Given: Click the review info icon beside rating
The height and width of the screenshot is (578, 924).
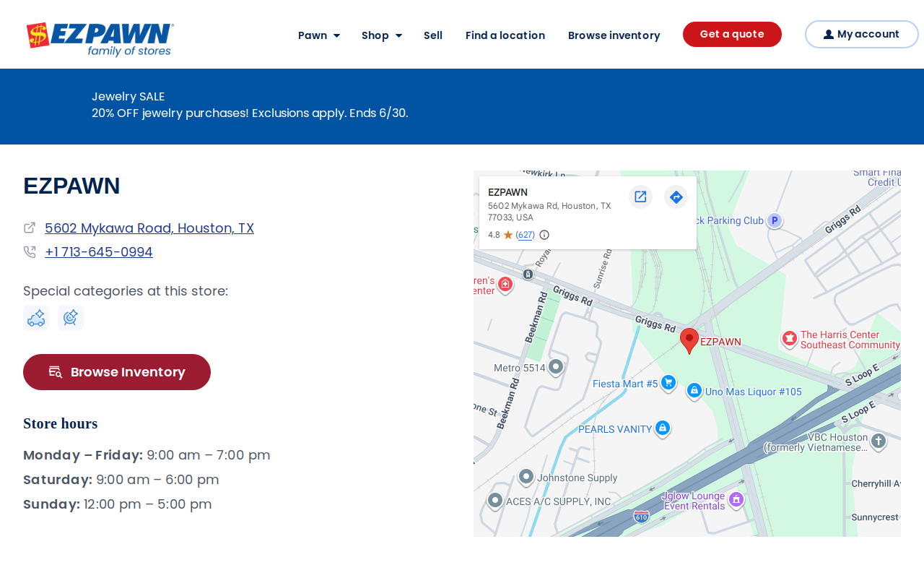Looking at the screenshot, I should [x=544, y=235].
